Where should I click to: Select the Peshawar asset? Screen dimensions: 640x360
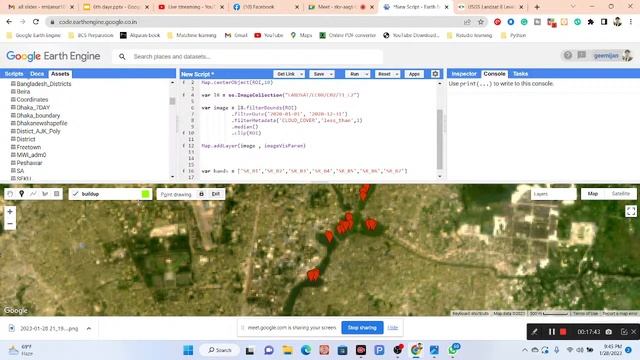(x=29, y=163)
